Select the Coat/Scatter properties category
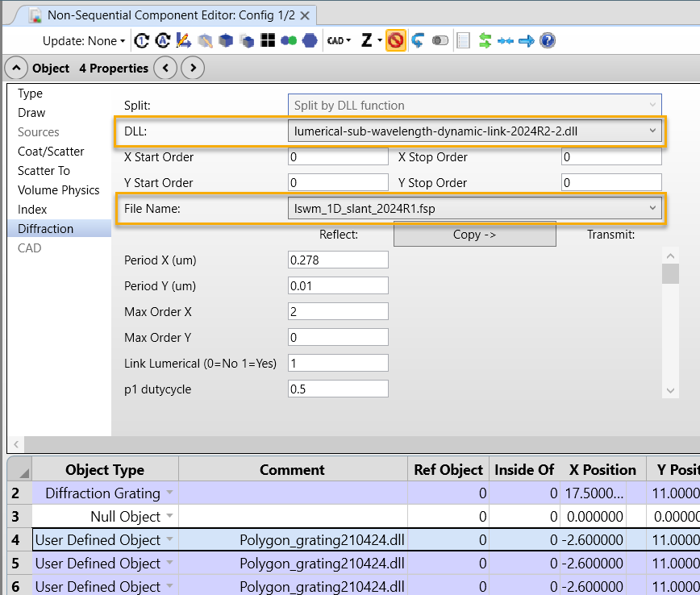 click(x=51, y=152)
